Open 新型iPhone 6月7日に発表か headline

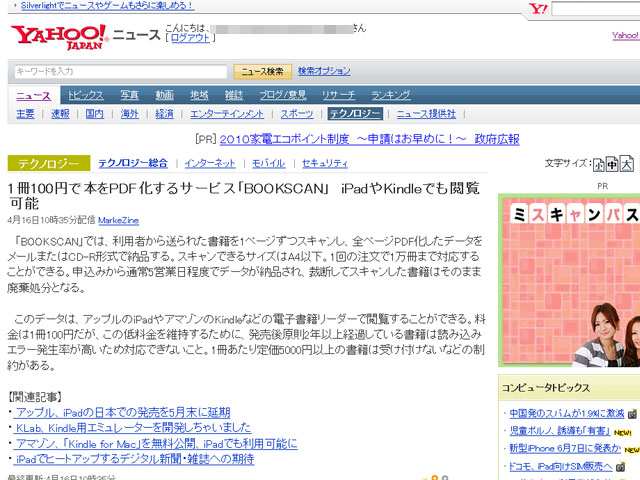[565, 449]
